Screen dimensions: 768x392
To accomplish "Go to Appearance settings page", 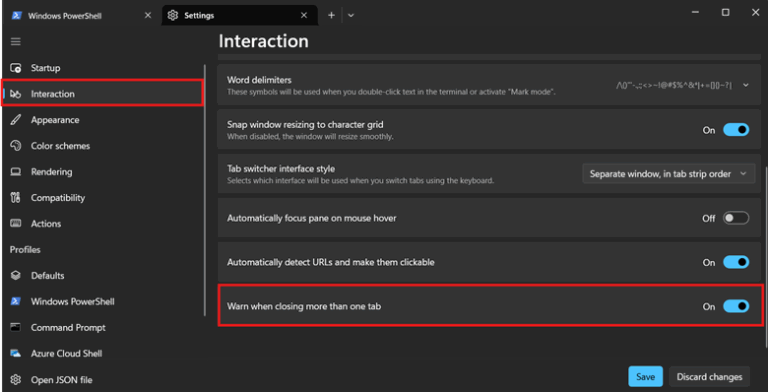I will click(x=103, y=120).
